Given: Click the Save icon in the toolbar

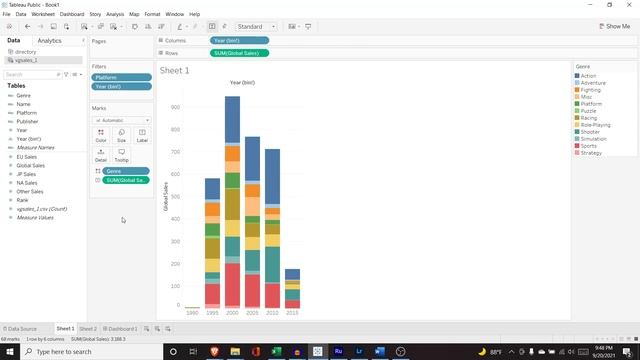Looking at the screenshot, I should 53,27.
